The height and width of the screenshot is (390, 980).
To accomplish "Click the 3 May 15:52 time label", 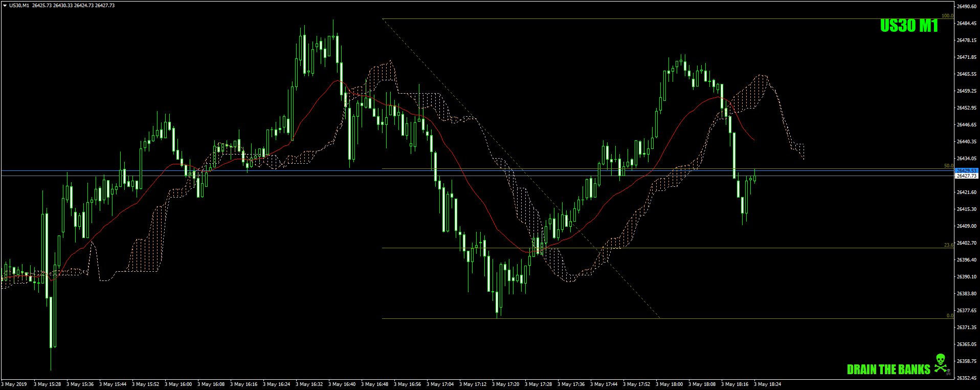I will 146,384.
